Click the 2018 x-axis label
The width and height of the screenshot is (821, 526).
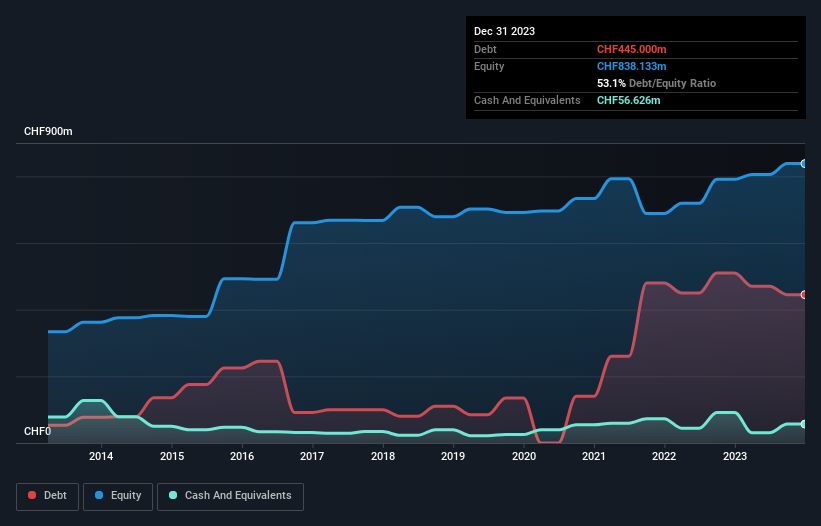[x=383, y=456]
